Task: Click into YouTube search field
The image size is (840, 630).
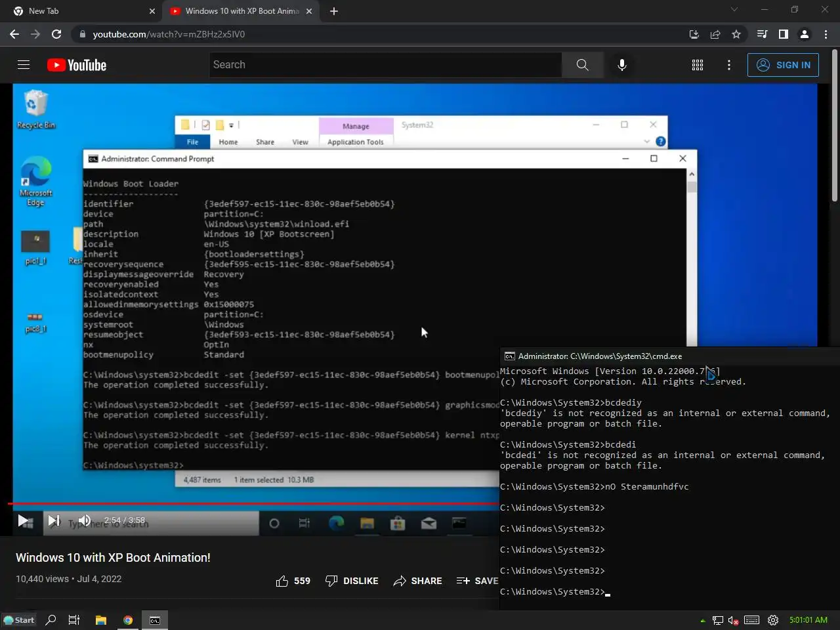Action: pos(386,65)
